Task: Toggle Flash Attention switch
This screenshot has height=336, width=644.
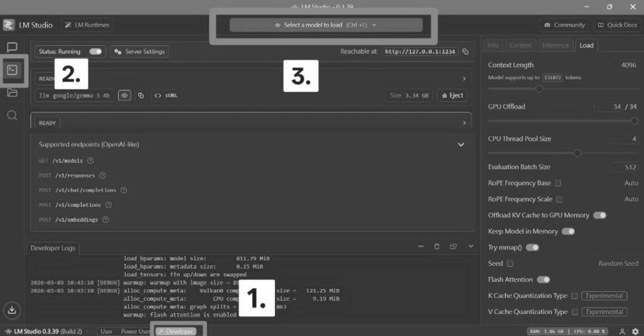Action: tap(543, 280)
